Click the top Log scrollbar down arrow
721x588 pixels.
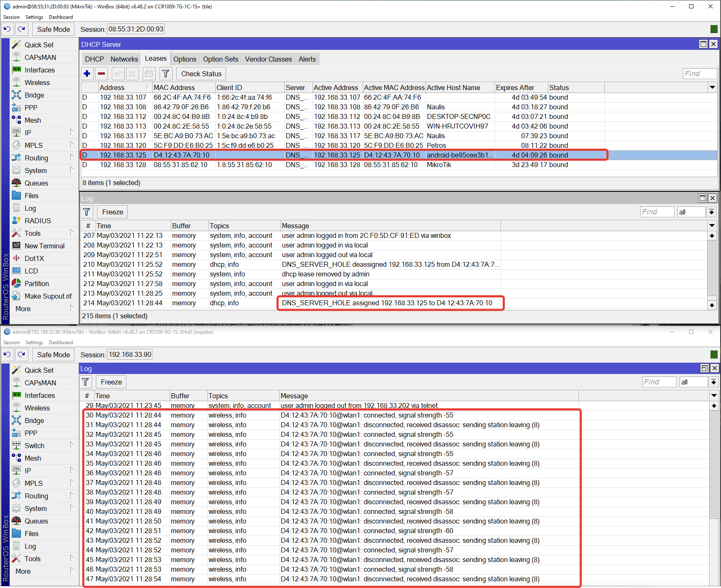(712, 305)
